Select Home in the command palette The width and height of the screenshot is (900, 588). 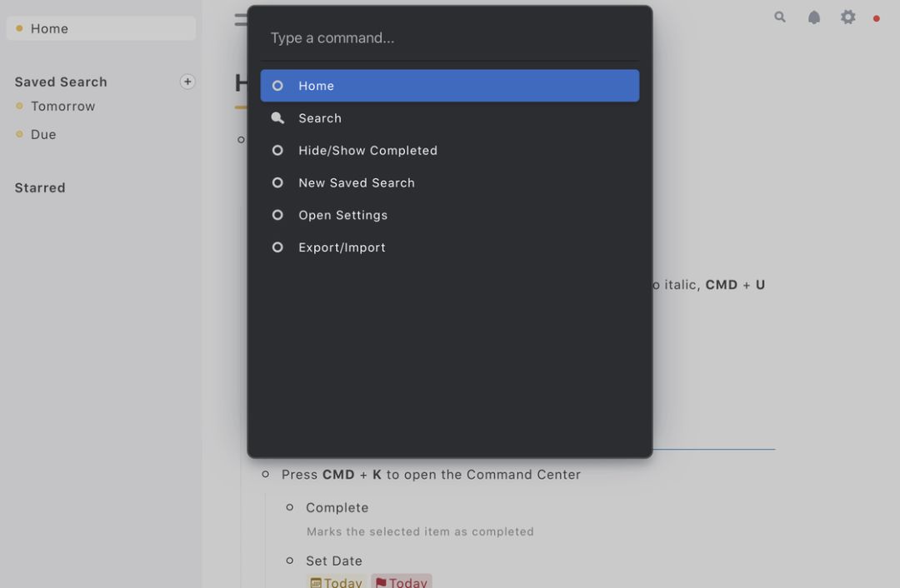(449, 86)
